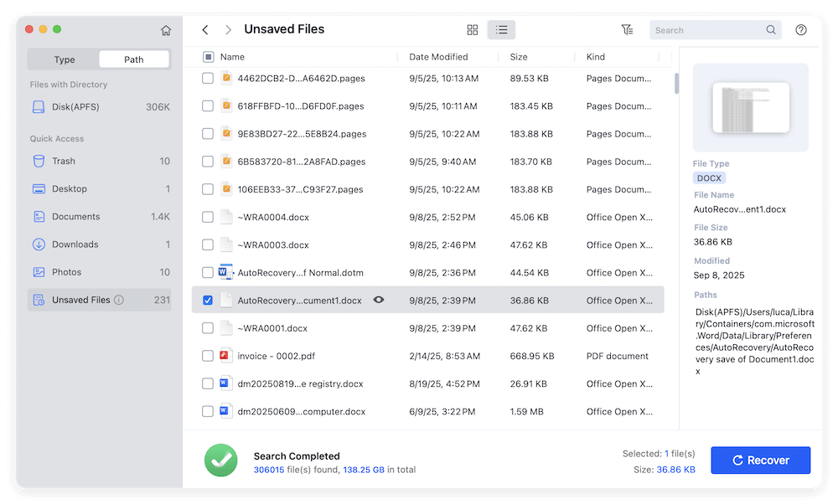Open the Help question mark icon

tap(800, 29)
